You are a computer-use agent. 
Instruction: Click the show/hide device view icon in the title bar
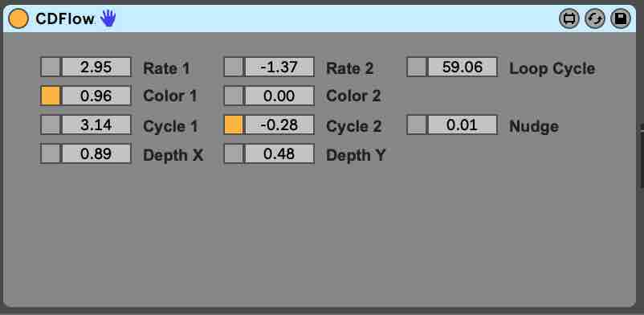click(569, 19)
